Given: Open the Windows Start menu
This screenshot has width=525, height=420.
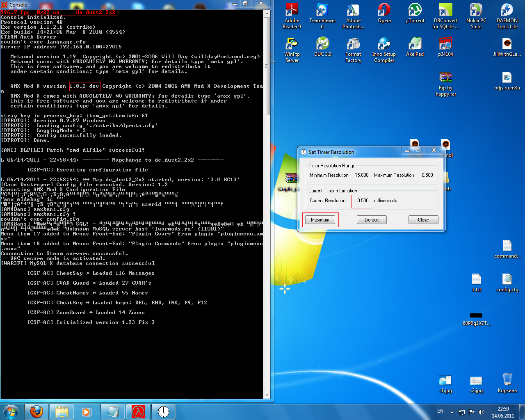Looking at the screenshot, I should (x=11, y=411).
